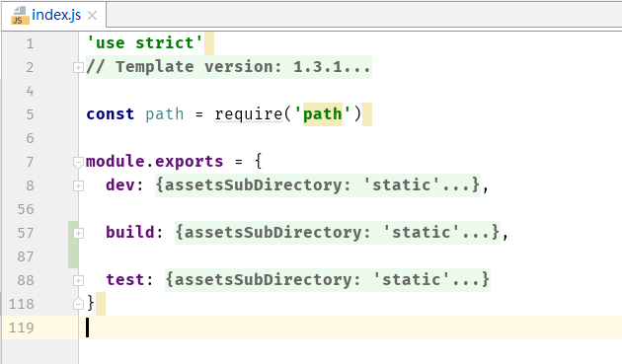Click folded placeholder after build:
Image resolution: width=622 pixels, height=364 pixels.
[x=338, y=233]
